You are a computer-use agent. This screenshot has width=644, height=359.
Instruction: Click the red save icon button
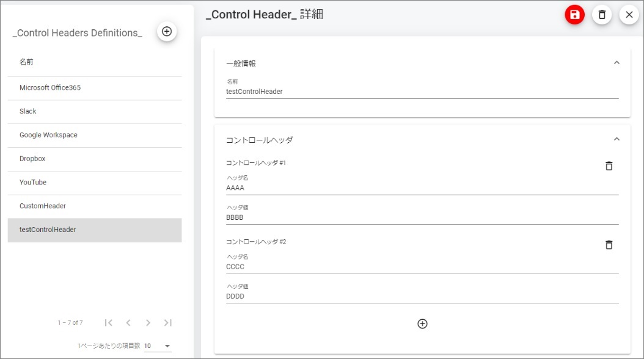[574, 15]
